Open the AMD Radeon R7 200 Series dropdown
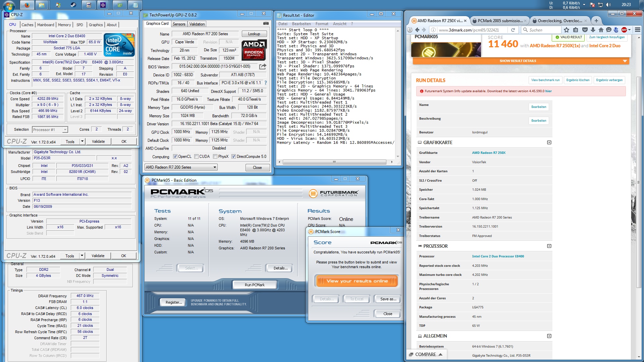 point(181,167)
